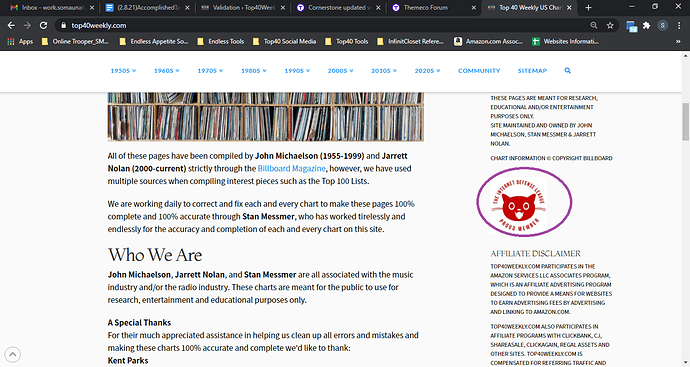This screenshot has width=690, height=367.
Task: Click the media/cast extension icon in toolbar
Action: [x=631, y=26]
